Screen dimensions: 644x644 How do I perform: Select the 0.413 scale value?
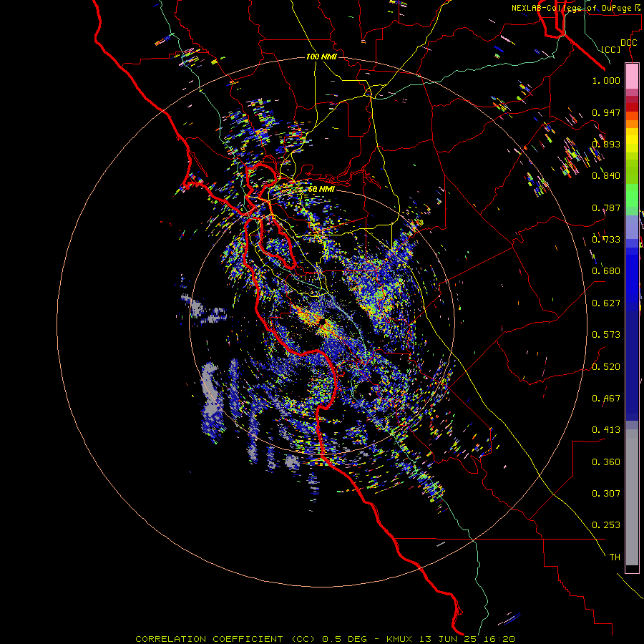606,430
